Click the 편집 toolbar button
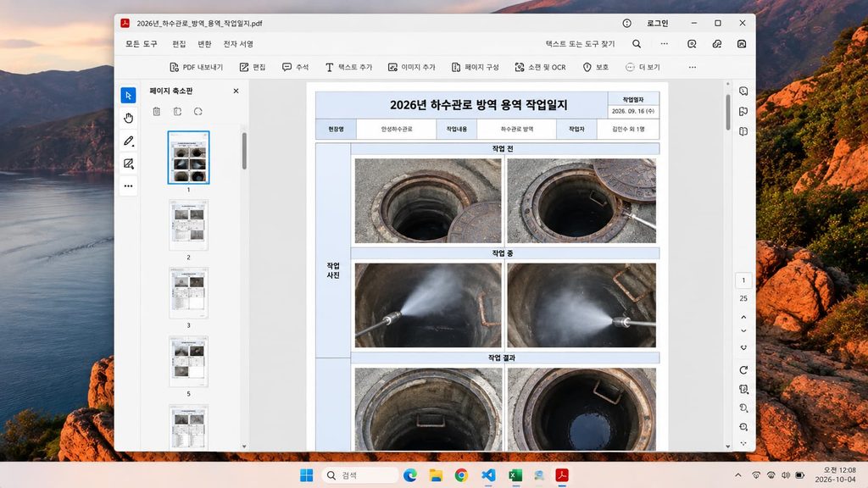Viewport: 868px width, 488px height. click(x=253, y=67)
